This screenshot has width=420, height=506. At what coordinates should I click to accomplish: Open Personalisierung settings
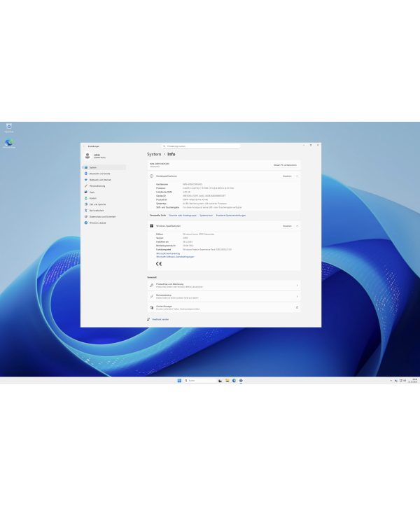tap(104, 186)
